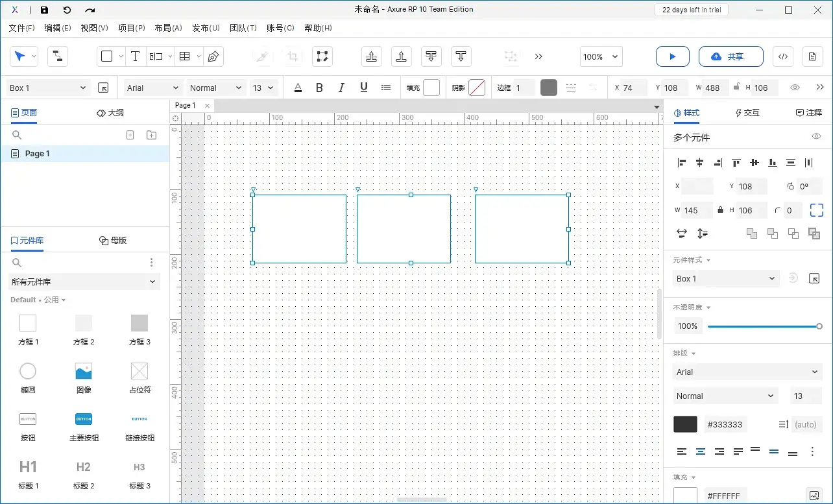Toggle the aspect ratio lock beside W field
The width and height of the screenshot is (833, 504).
(720, 210)
